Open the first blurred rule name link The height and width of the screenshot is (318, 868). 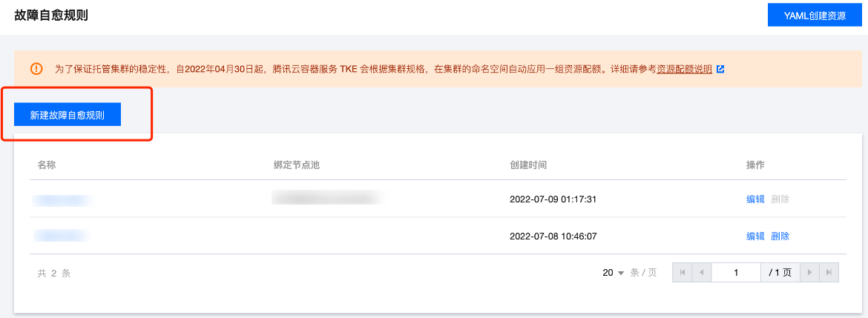pos(62,199)
